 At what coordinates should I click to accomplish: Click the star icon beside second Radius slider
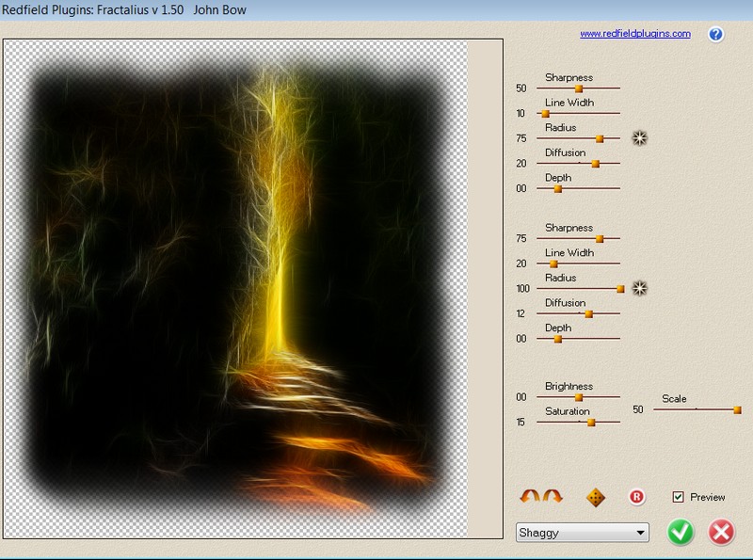tap(639, 288)
